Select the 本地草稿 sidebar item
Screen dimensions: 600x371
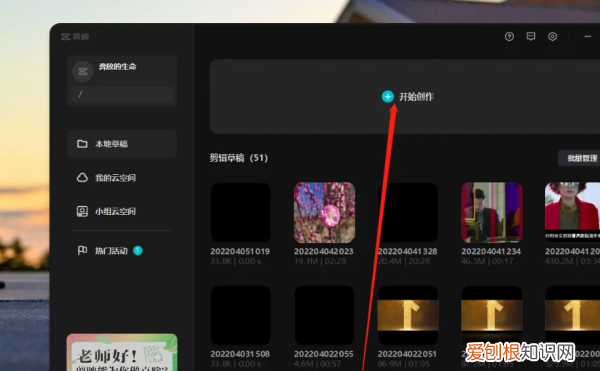(122, 144)
